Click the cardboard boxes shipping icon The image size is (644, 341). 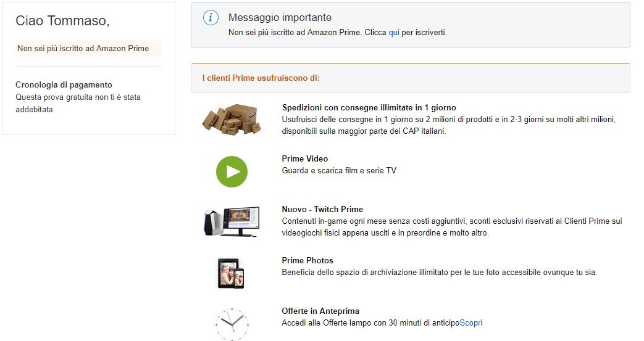(232, 119)
